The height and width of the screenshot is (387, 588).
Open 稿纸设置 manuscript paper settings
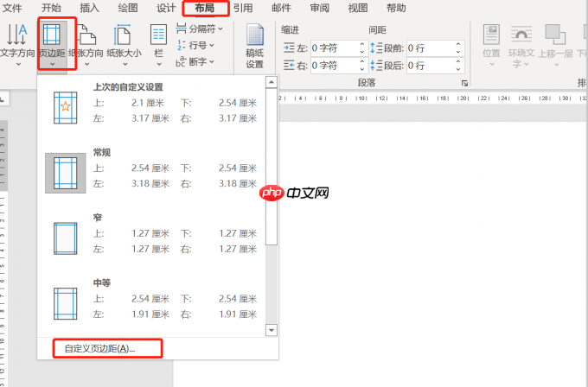pos(254,46)
